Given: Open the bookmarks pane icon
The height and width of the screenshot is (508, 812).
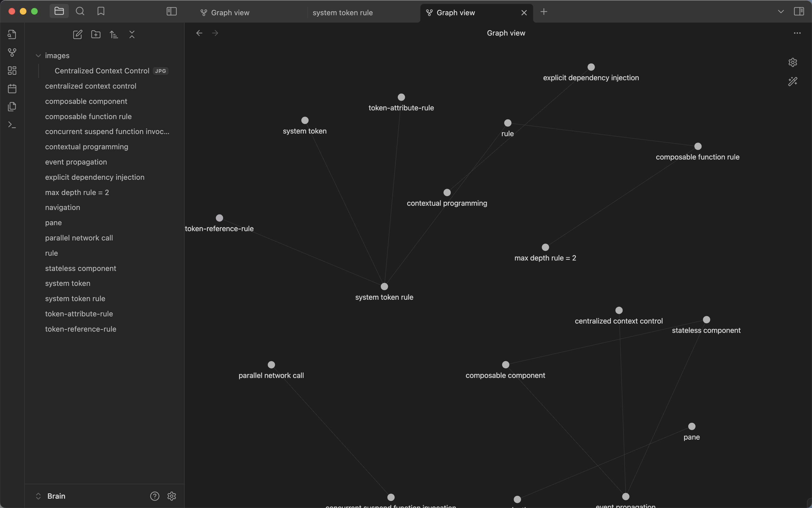Looking at the screenshot, I should coord(101,11).
